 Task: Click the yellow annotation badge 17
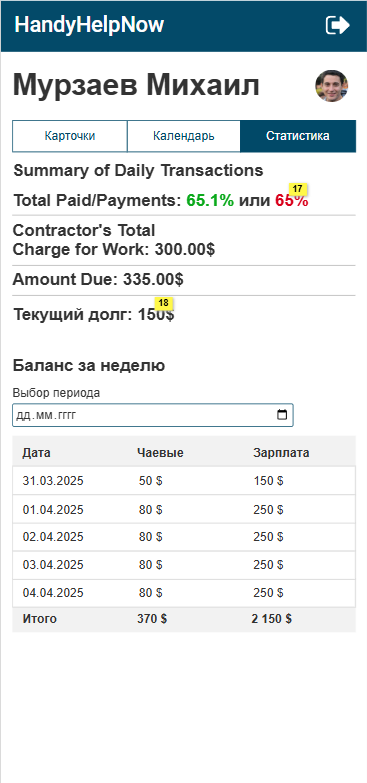click(298, 189)
